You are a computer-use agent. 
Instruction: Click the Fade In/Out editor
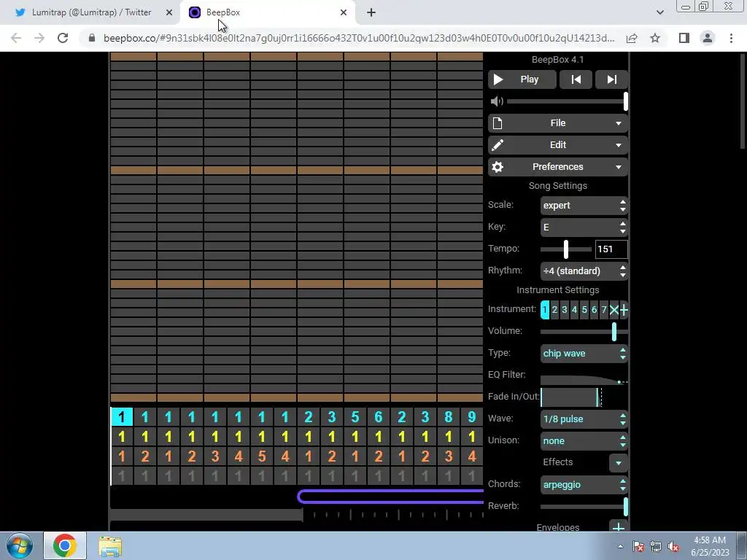click(584, 397)
